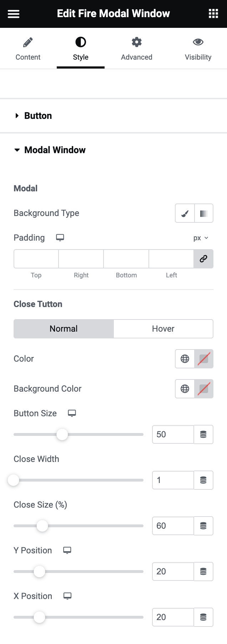Toggle linked padding values chain icon
The height and width of the screenshot is (644, 227).
(x=203, y=259)
